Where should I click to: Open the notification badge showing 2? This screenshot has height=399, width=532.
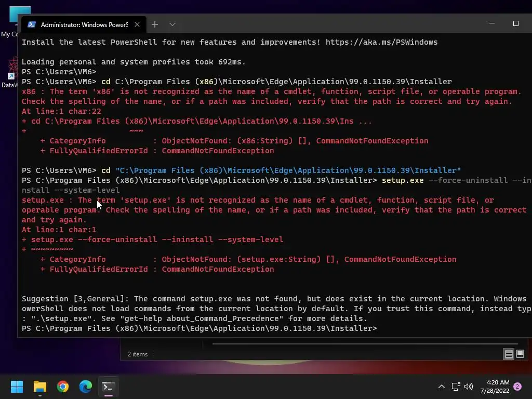point(517,387)
